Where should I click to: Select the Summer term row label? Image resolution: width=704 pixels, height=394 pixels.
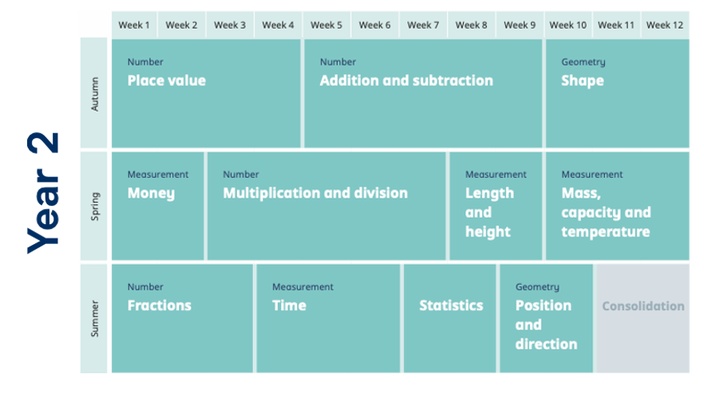(x=94, y=318)
